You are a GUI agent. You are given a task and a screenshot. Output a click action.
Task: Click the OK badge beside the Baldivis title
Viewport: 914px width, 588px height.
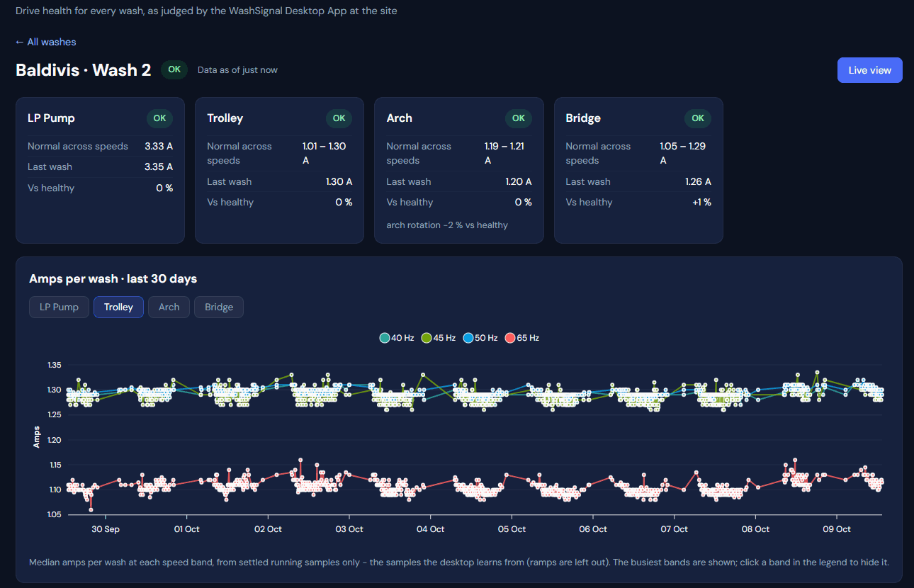[174, 69]
